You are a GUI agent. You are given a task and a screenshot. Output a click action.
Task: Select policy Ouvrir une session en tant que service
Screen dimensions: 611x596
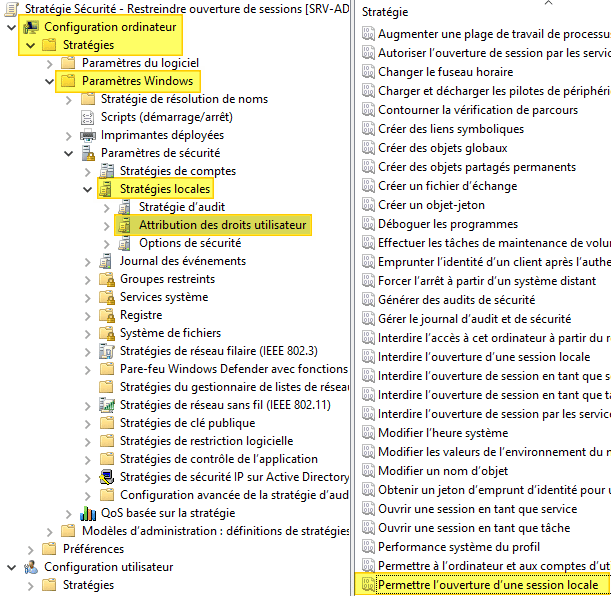tap(477, 509)
